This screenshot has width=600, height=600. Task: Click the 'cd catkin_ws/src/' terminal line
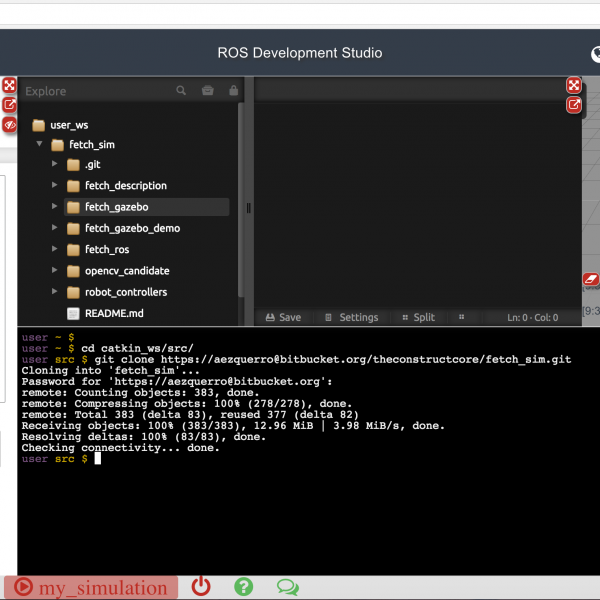(x=108, y=349)
